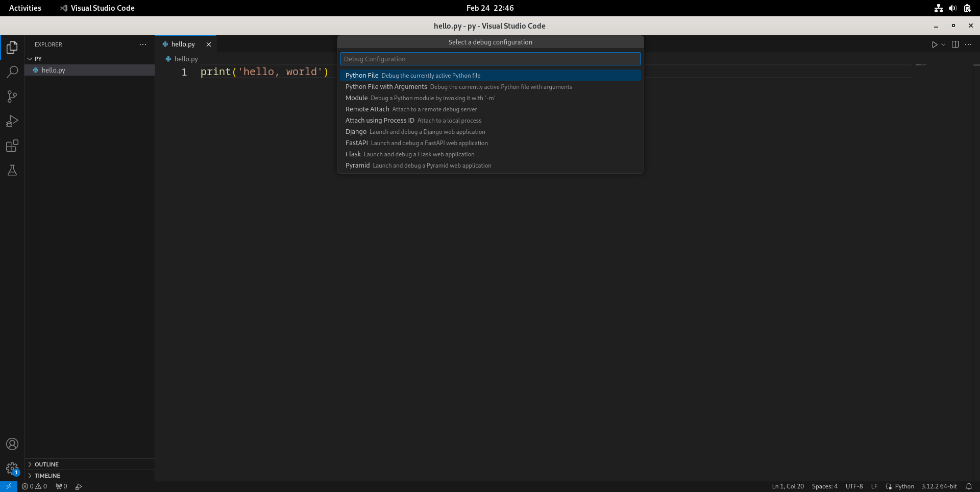The width and height of the screenshot is (980, 492).
Task: Select Django debug configuration
Action: tap(490, 131)
